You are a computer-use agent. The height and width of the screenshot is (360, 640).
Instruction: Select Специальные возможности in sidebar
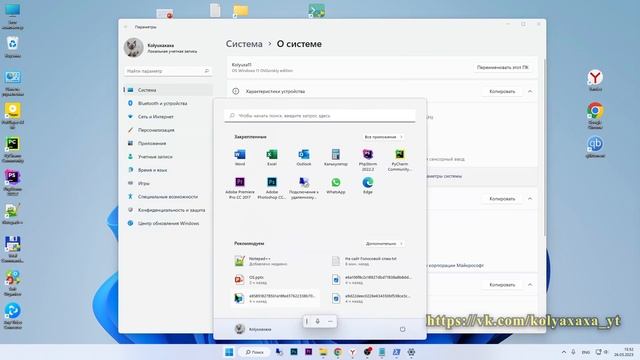168,197
